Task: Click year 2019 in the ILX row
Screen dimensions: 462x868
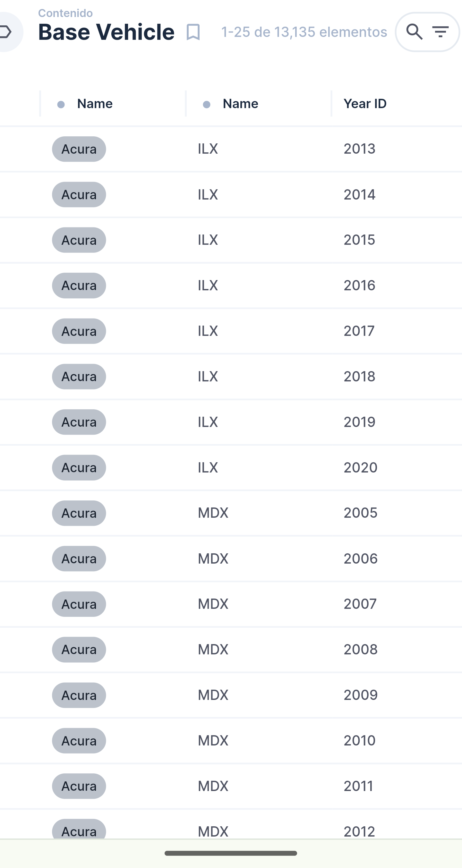Action: pos(359,422)
